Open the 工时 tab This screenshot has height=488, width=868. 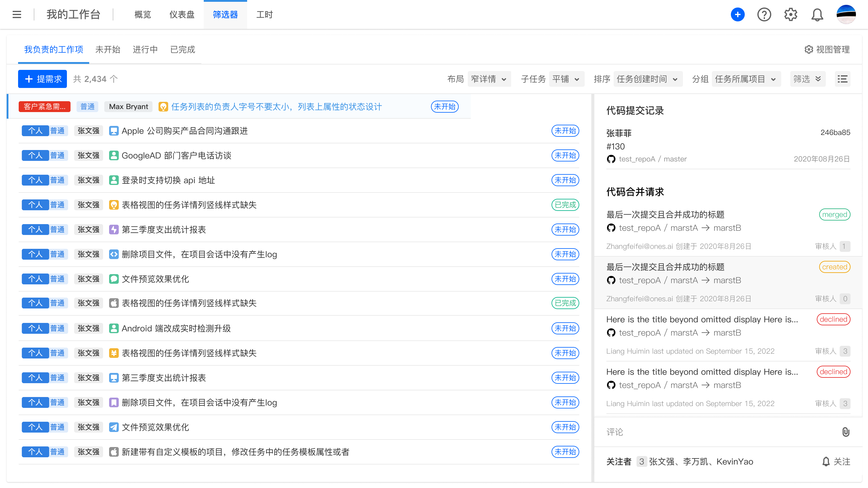click(265, 14)
